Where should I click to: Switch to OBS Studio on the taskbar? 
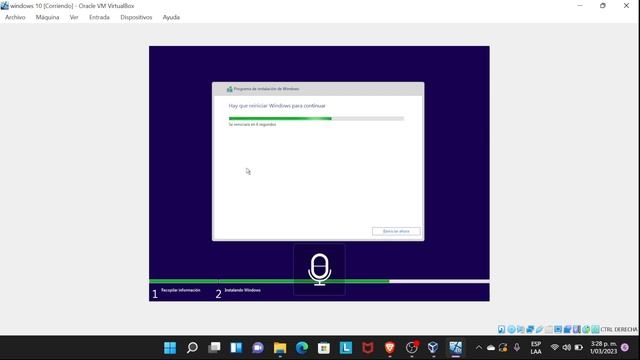[412, 348]
